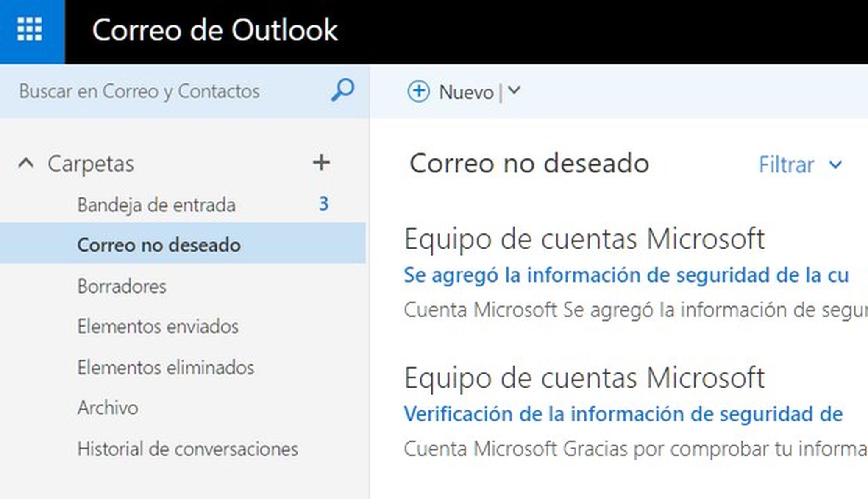This screenshot has width=868, height=499.
Task: Open email 'Se agregó la información de seguridad'
Action: coord(626,275)
